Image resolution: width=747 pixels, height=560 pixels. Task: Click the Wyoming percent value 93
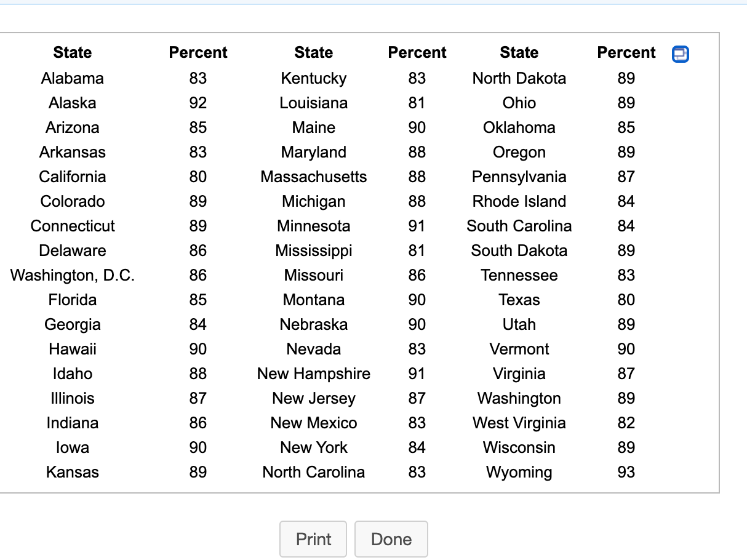click(626, 472)
